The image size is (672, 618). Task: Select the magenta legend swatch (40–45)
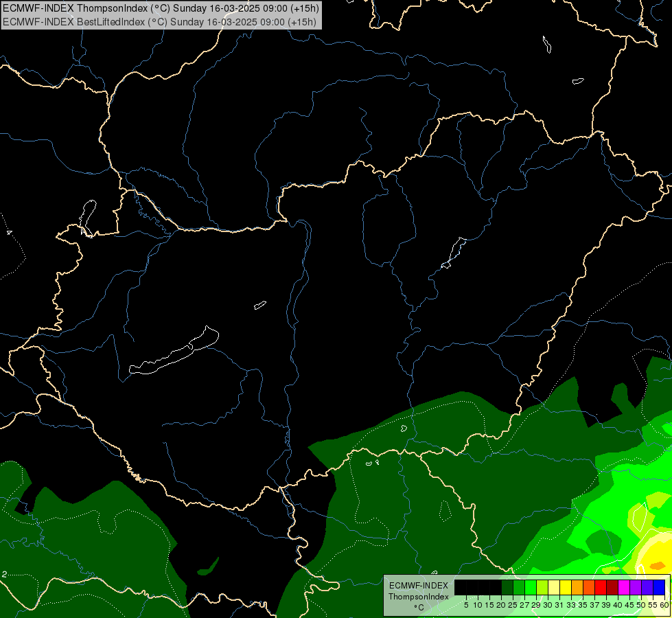click(623, 587)
